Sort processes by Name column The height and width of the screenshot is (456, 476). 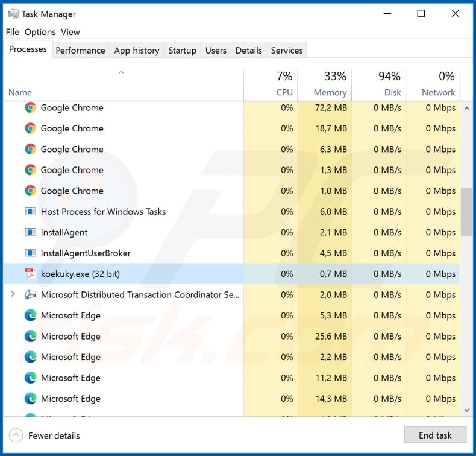click(x=20, y=92)
